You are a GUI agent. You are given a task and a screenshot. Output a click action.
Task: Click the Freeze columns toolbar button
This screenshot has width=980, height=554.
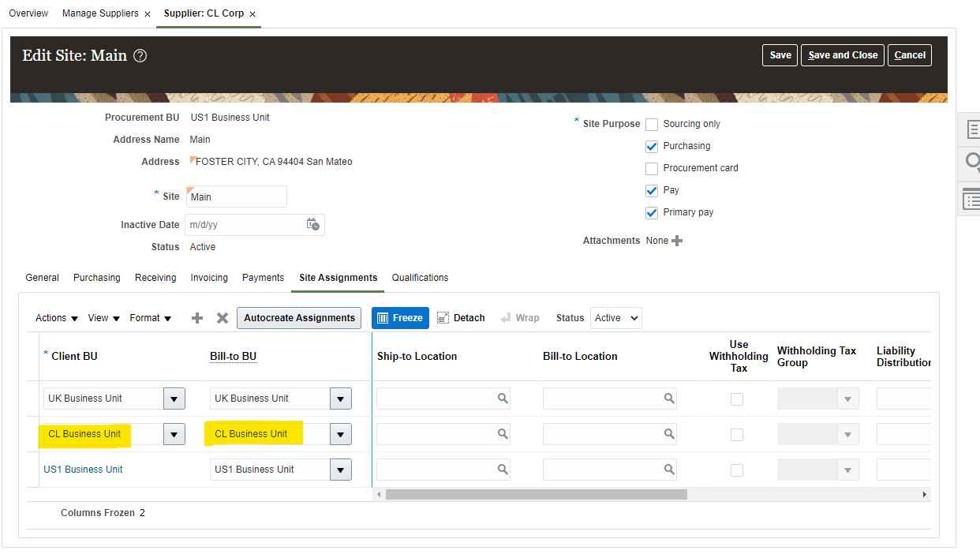(400, 318)
